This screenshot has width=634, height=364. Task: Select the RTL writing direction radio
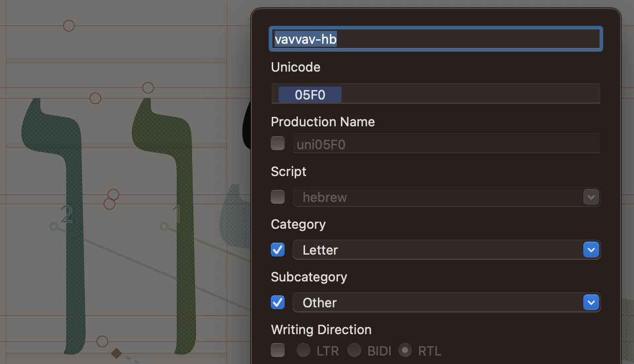[406, 351]
